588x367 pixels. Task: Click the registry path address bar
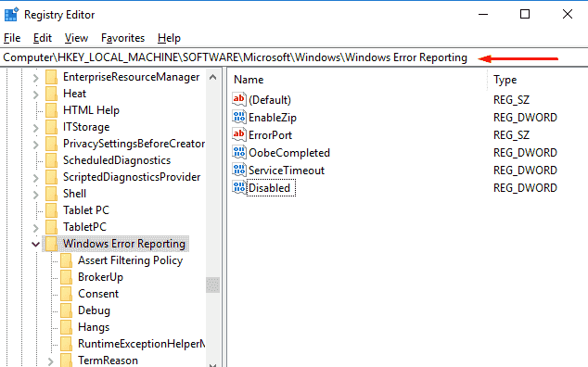(294, 57)
